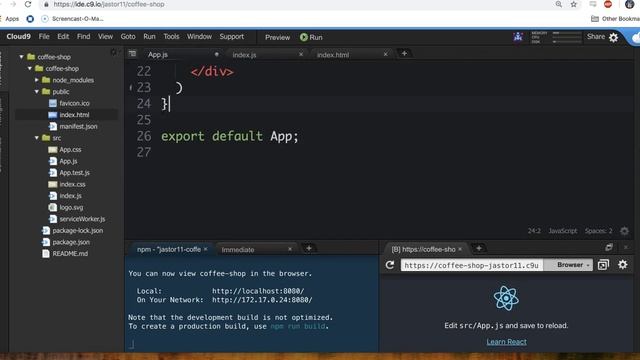Select README.md in file tree
640x360 pixels.
click(x=70, y=253)
